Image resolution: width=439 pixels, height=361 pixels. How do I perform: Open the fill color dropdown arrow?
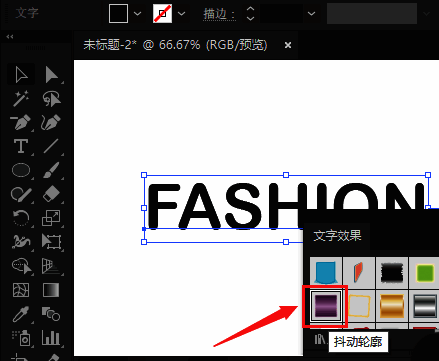[x=137, y=14]
